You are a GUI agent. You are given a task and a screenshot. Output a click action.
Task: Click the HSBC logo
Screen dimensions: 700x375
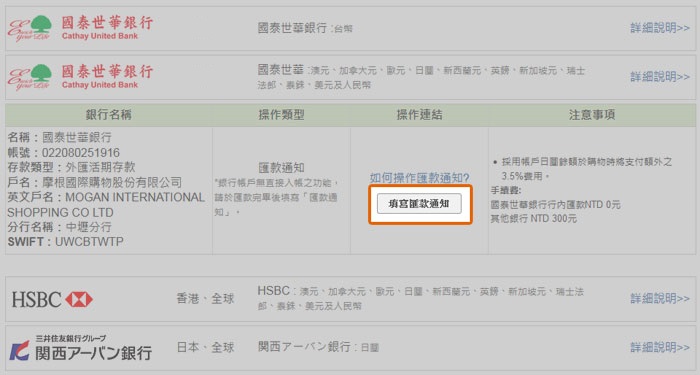coord(52,299)
